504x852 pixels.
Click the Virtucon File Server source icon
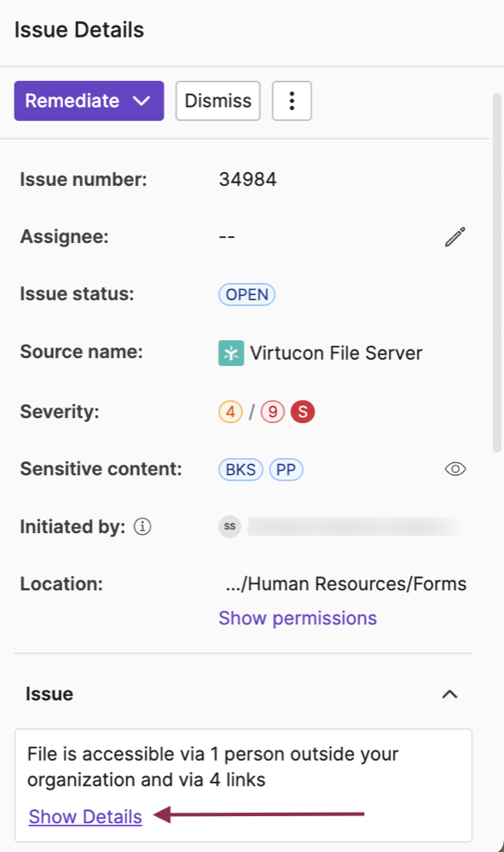coord(231,353)
